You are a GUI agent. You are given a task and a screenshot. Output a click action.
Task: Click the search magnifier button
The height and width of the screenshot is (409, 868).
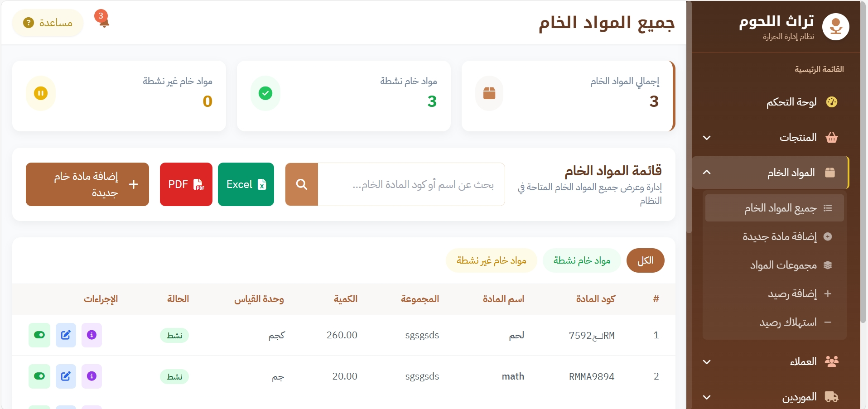[302, 184]
